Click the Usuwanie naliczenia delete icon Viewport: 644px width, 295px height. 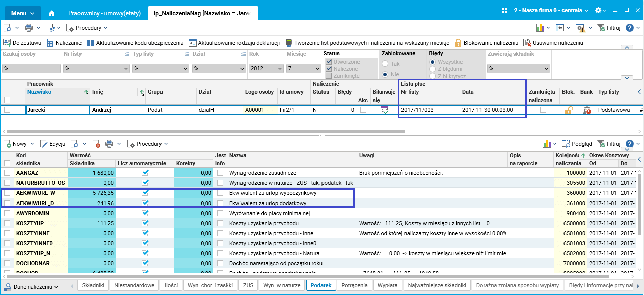527,43
